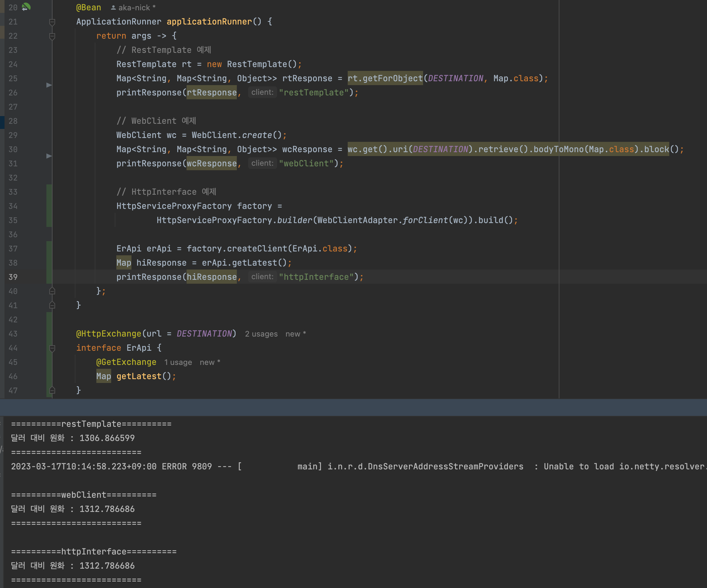Click the Spring bean gutter icon on line 20

(x=26, y=7)
